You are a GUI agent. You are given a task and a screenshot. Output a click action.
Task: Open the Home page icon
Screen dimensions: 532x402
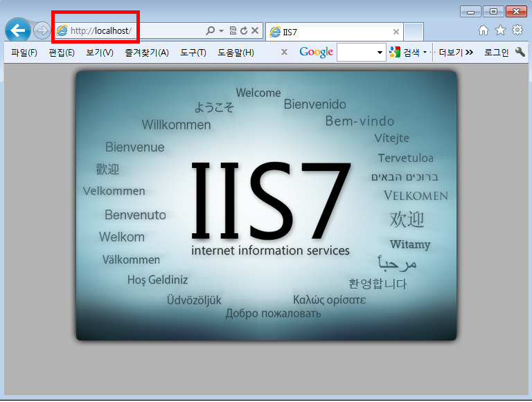(484, 30)
